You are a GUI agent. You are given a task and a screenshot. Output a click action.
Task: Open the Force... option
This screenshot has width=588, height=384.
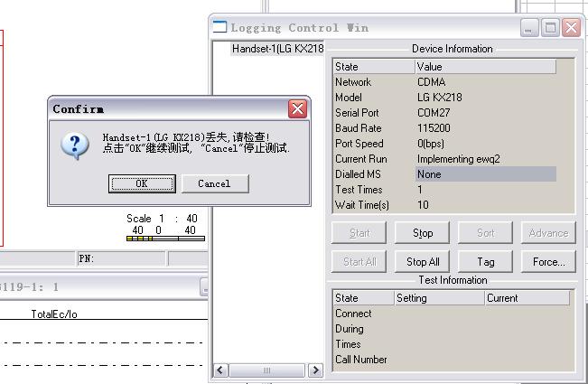548,261
